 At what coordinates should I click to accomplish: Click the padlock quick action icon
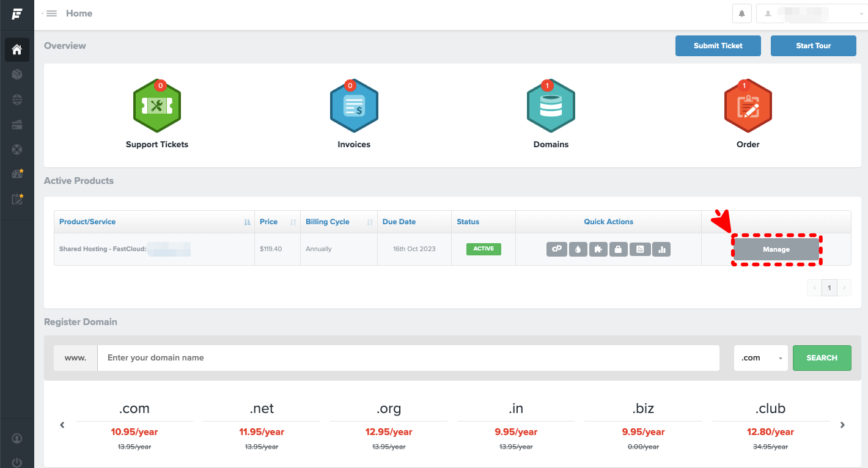pyautogui.click(x=619, y=249)
